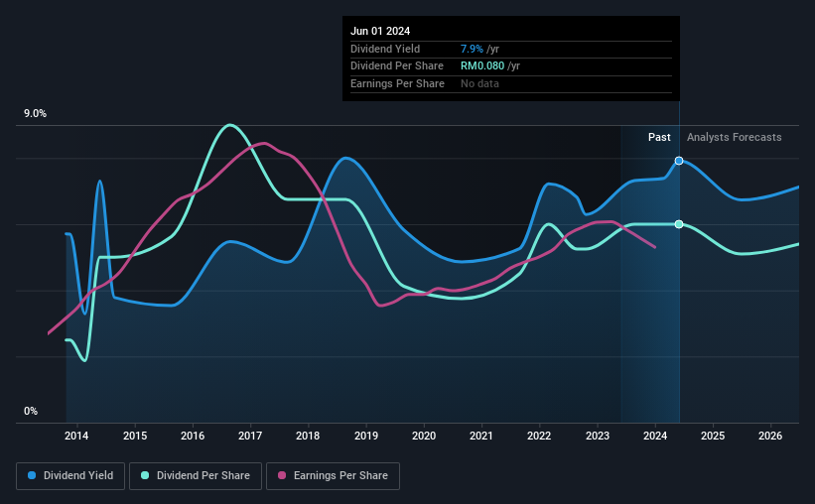Click the Analysts Forecasts label
The image size is (815, 504).
734,137
